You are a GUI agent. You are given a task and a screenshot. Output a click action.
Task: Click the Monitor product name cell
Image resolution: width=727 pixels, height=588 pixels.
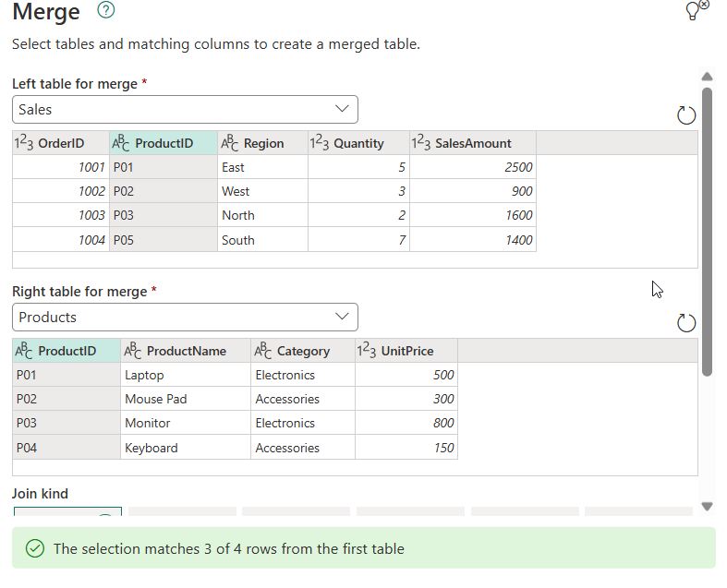point(186,423)
